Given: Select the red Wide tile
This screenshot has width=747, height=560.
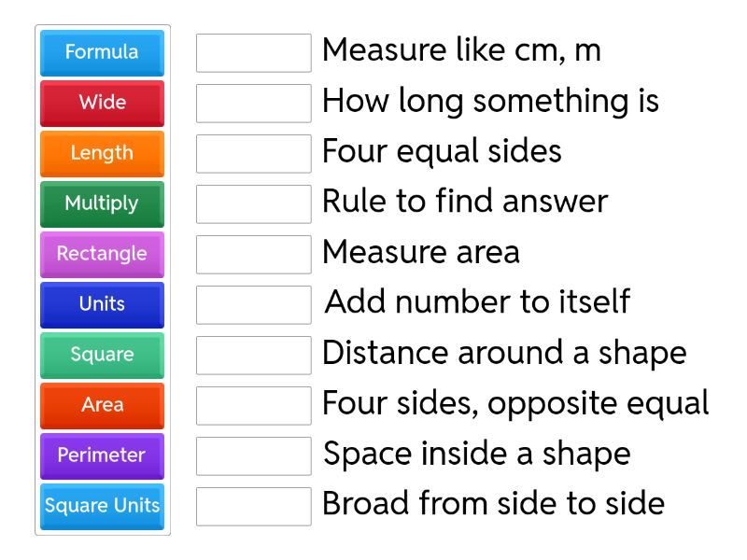Looking at the screenshot, I should pos(102,103).
